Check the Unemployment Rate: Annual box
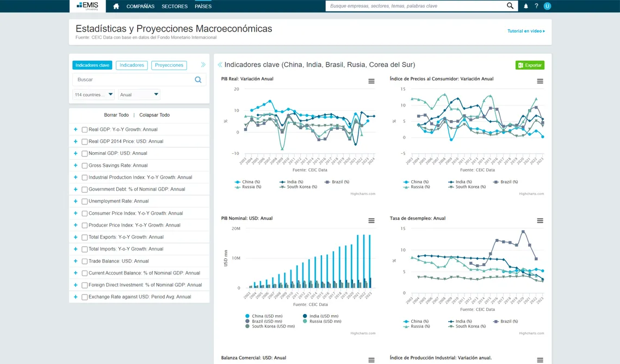Screen dimensions: 620x364 coord(85,202)
